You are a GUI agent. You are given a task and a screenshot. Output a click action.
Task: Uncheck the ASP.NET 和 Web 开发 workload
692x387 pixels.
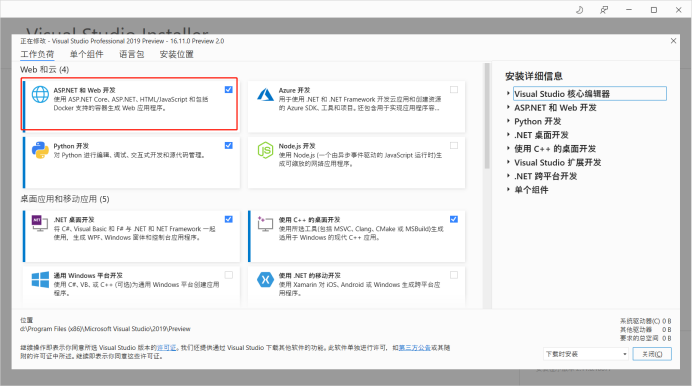coord(229,90)
